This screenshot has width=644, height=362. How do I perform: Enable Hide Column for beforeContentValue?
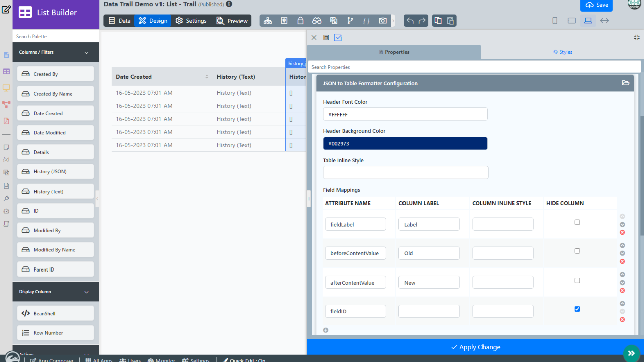click(577, 251)
